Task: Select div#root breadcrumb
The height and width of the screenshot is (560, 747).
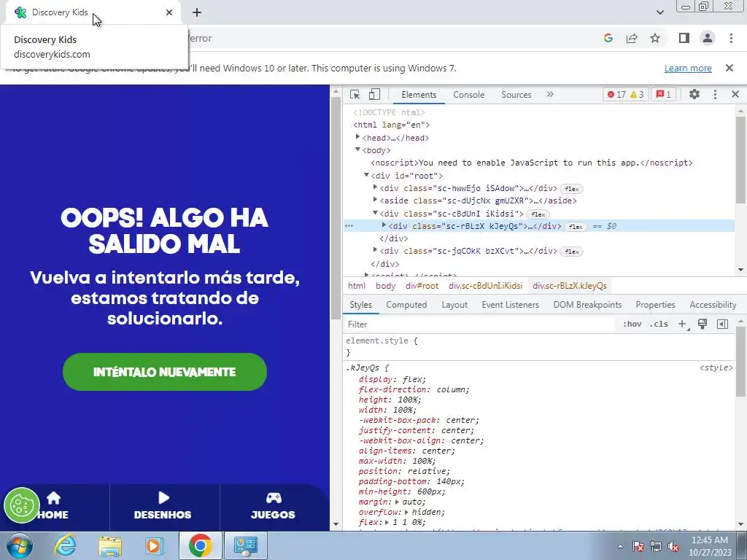Action: [422, 286]
